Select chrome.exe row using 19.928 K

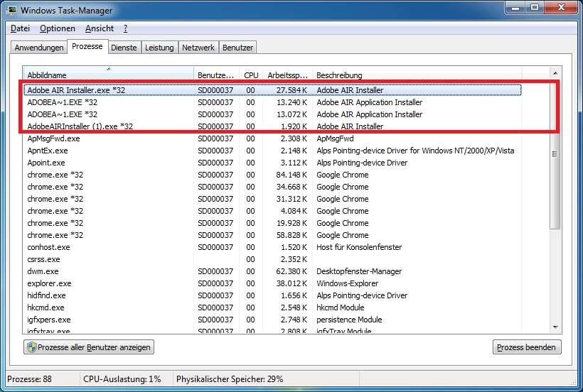272,223
